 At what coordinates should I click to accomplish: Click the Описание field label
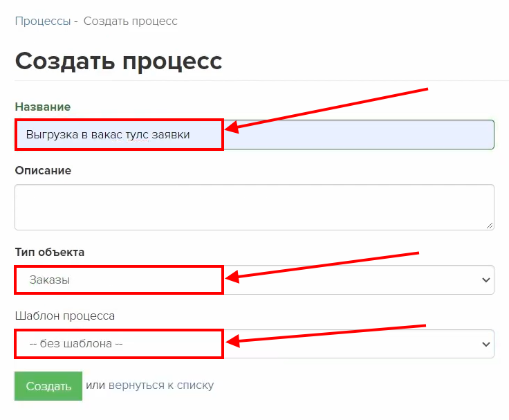43,170
